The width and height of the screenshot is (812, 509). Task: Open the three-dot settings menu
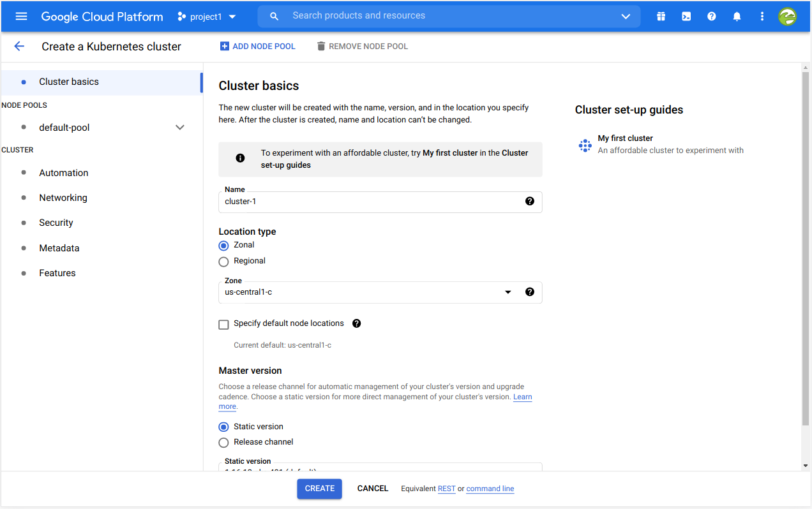tap(762, 17)
